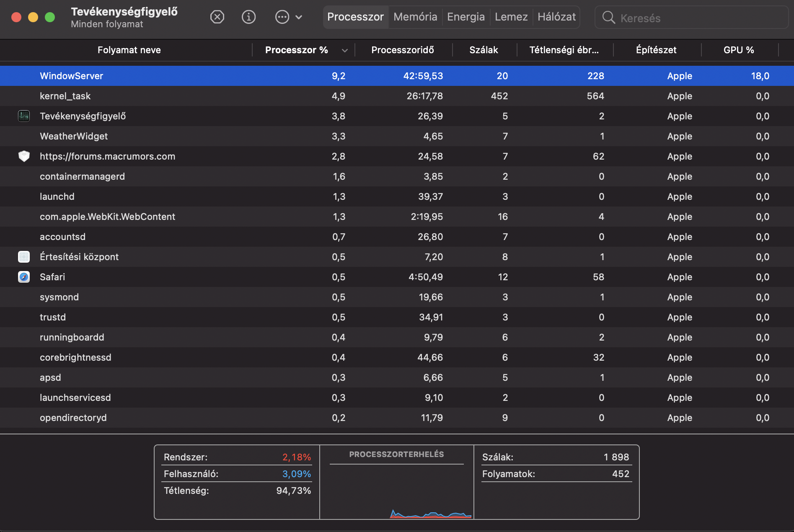Click the Felhasználó 3,09% value

(297, 474)
